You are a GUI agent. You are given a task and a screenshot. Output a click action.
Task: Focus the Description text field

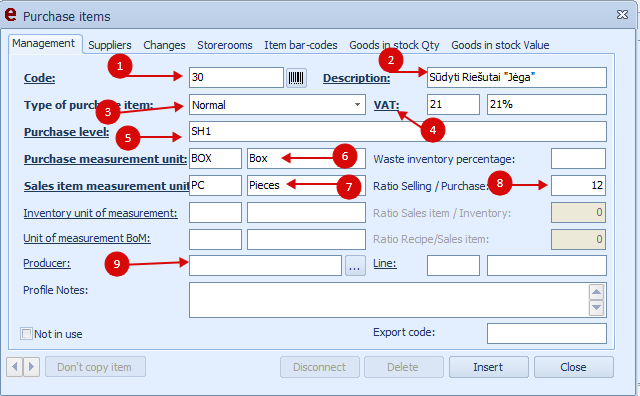click(x=517, y=78)
